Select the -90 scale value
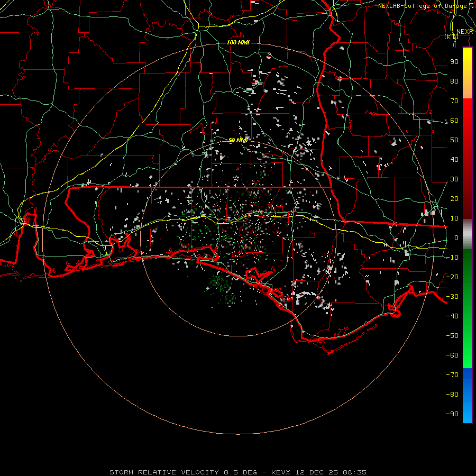Viewport: 476px width, 476px height. click(452, 414)
